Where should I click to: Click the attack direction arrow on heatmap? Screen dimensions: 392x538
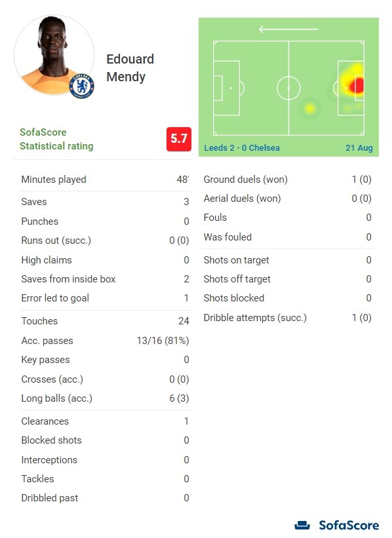coord(288,29)
